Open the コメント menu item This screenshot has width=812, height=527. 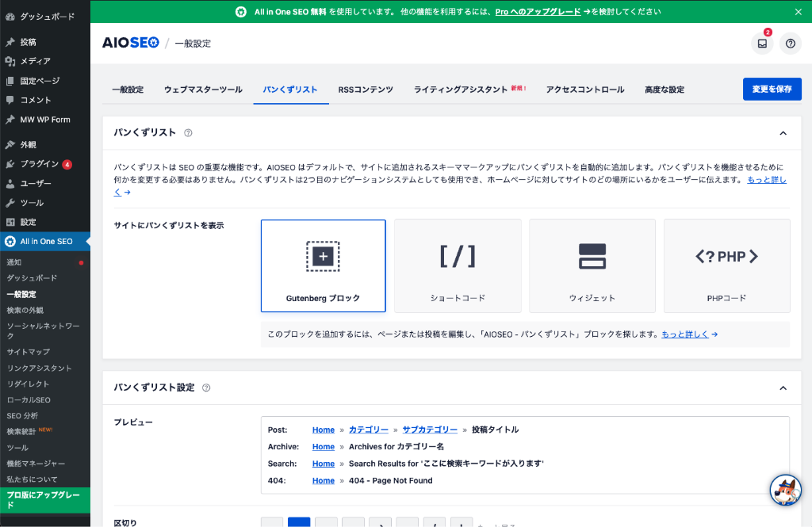point(45,100)
